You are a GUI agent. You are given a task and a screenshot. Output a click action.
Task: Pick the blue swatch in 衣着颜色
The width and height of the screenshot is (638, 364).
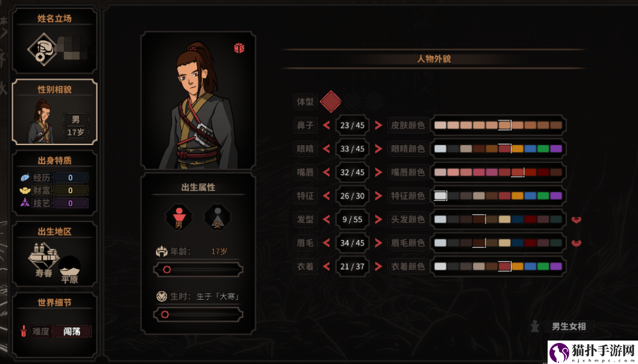click(x=530, y=267)
